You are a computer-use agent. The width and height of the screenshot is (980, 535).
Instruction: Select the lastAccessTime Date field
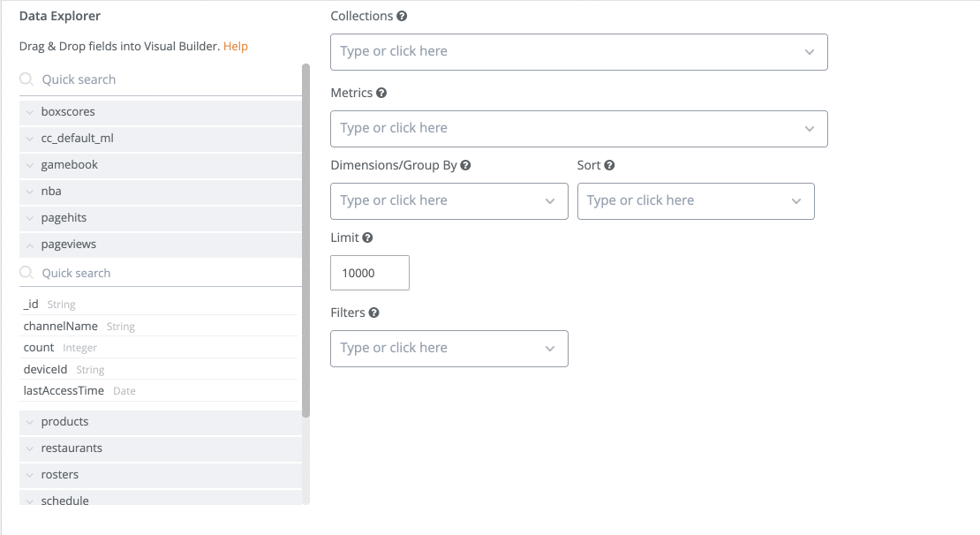point(64,391)
